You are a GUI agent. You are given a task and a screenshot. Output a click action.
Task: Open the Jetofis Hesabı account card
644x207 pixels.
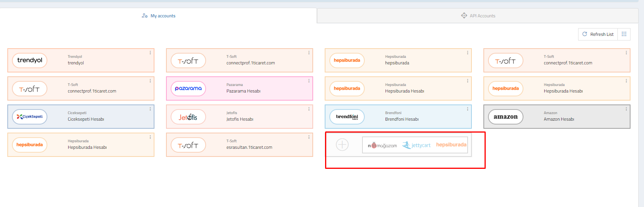point(240,119)
